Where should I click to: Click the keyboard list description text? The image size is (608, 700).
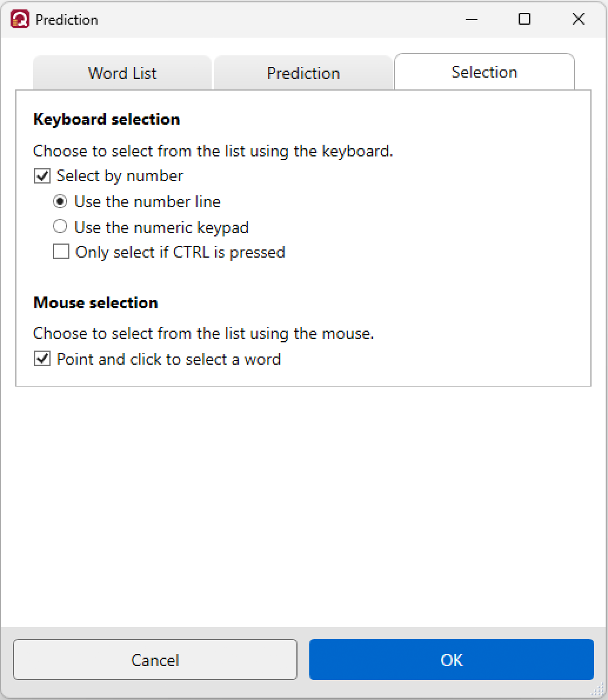(x=213, y=151)
